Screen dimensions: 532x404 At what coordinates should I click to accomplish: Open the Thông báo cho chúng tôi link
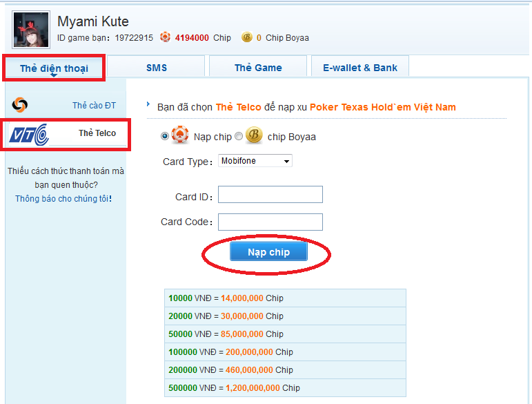click(x=63, y=199)
